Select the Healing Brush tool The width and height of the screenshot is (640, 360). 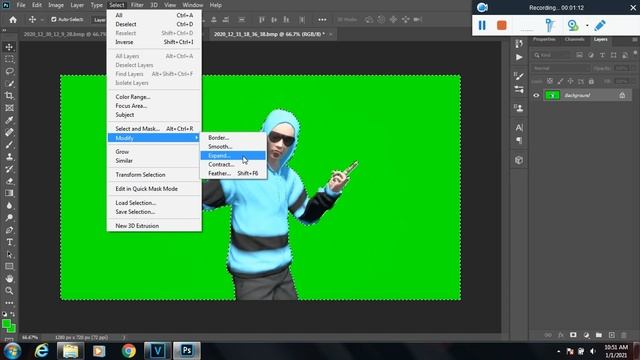pyautogui.click(x=9, y=132)
